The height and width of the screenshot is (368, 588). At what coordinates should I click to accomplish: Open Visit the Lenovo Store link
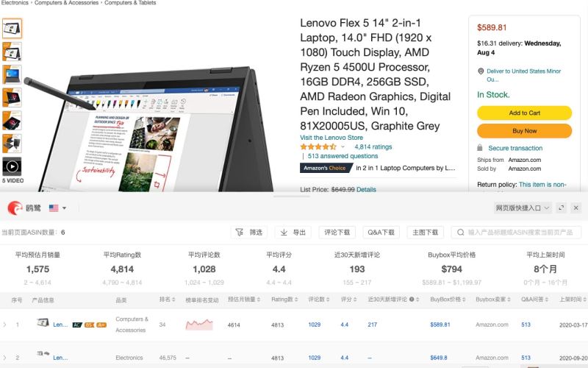pyautogui.click(x=331, y=138)
